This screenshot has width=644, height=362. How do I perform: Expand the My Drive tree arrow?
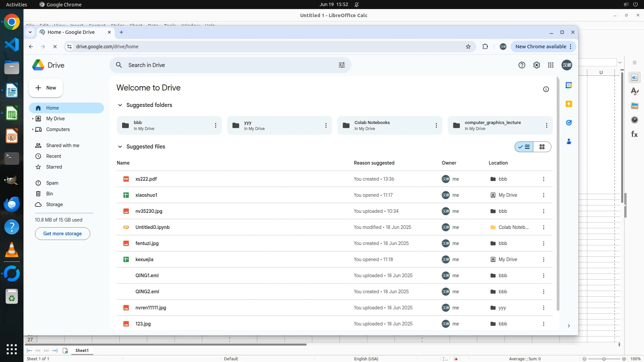click(33, 119)
